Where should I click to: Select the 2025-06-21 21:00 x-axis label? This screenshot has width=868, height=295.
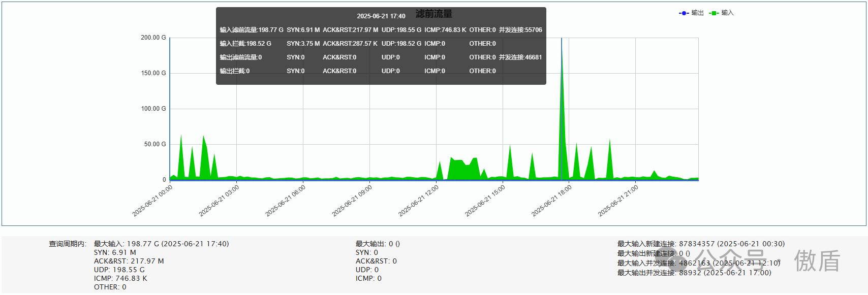[618, 201]
